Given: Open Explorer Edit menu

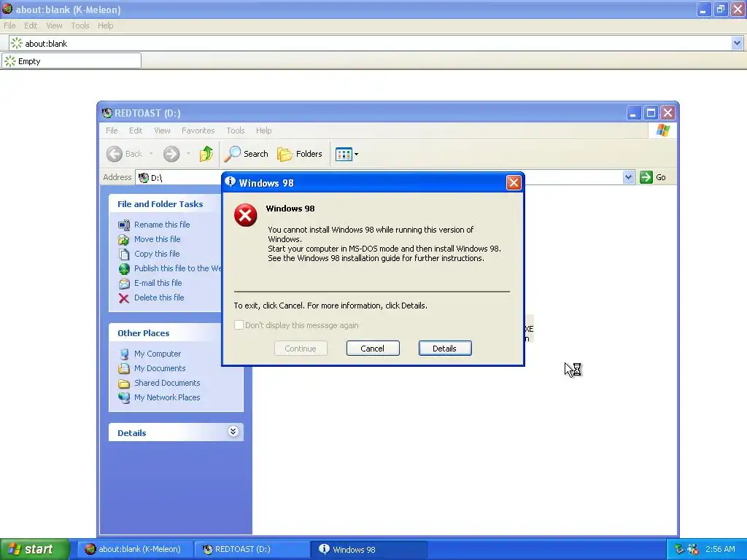Looking at the screenshot, I should [136, 131].
